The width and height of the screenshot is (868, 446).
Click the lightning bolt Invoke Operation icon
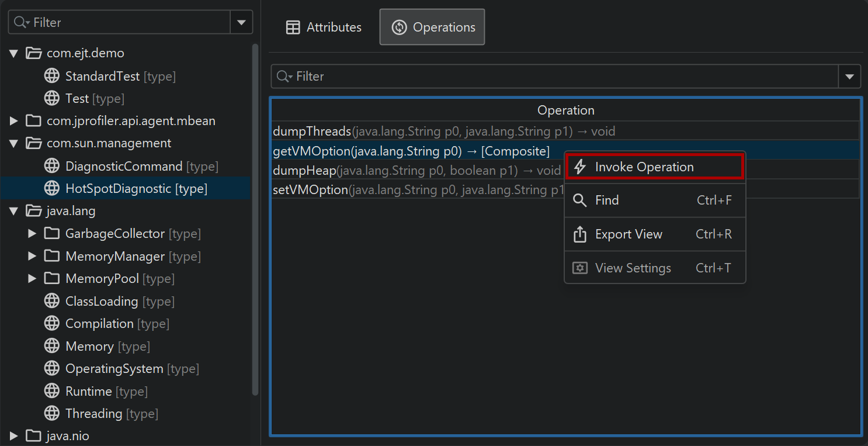coord(579,167)
